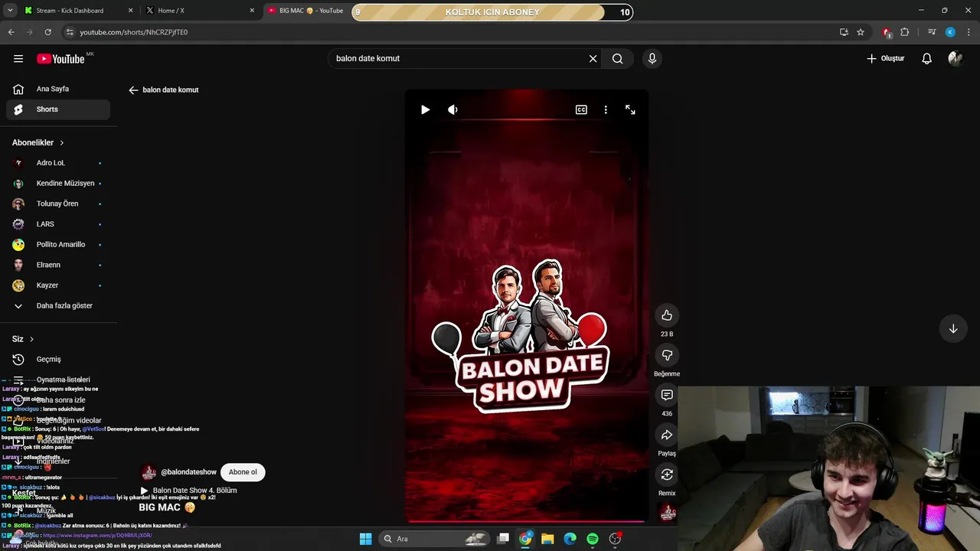Open the Windows Start menu
Screen dimensions: 980x551
[x=365, y=539]
